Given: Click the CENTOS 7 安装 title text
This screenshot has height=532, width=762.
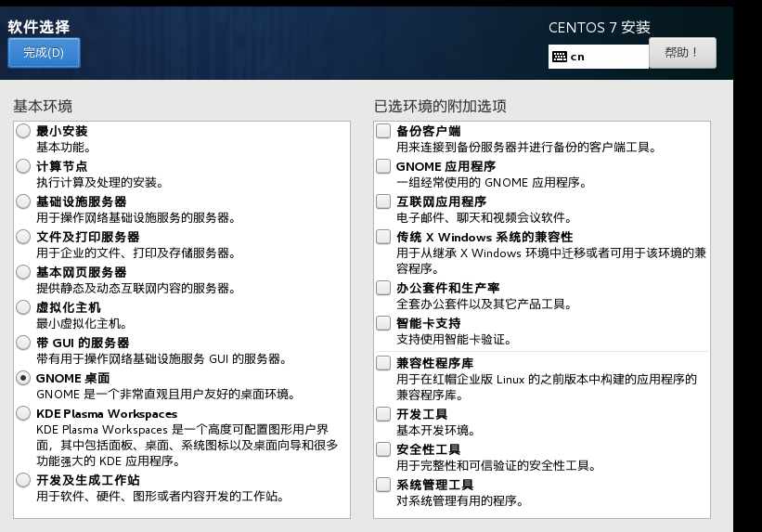Looking at the screenshot, I should coord(600,27).
